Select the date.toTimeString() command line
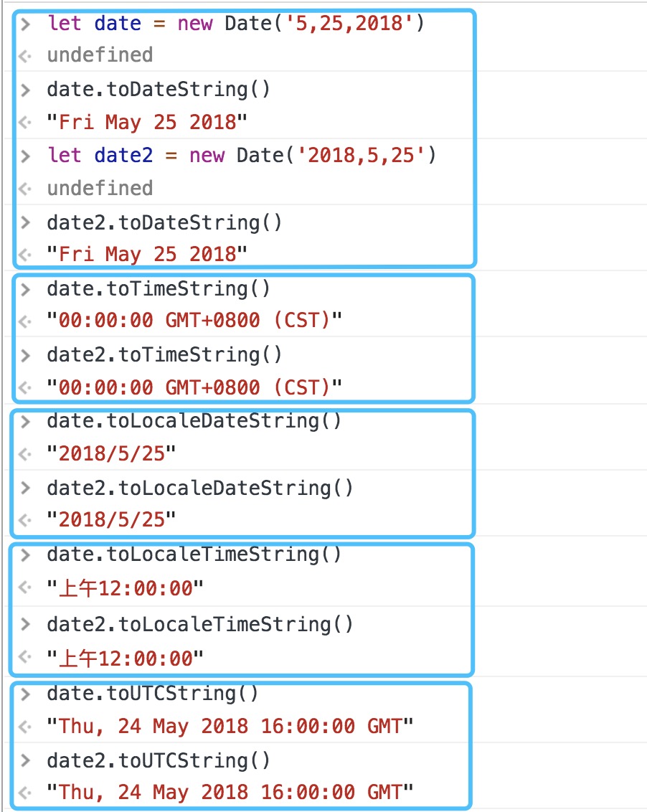Viewport: 647px width, 812px height. coord(159,288)
